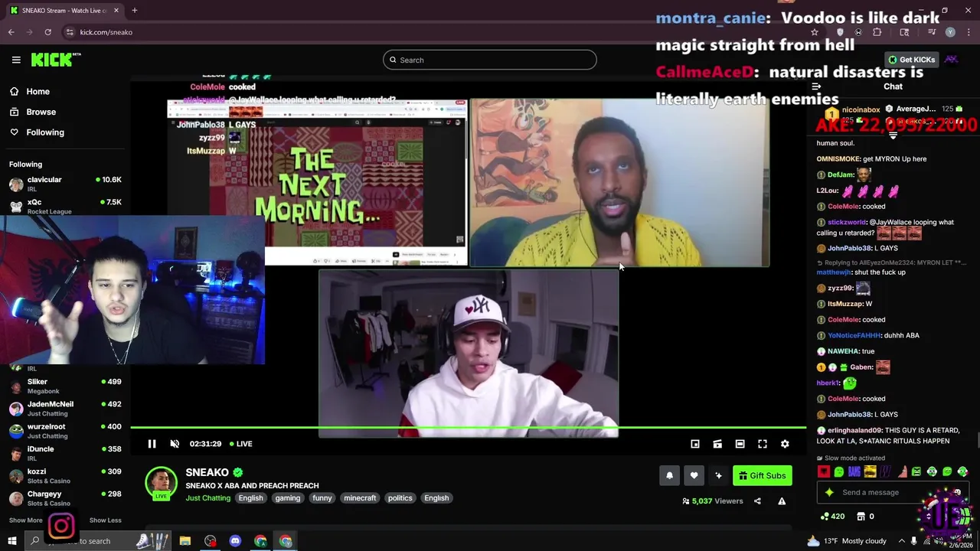Open wurzelroot channel in sidebar
This screenshot has height=551, width=980.
click(65, 431)
